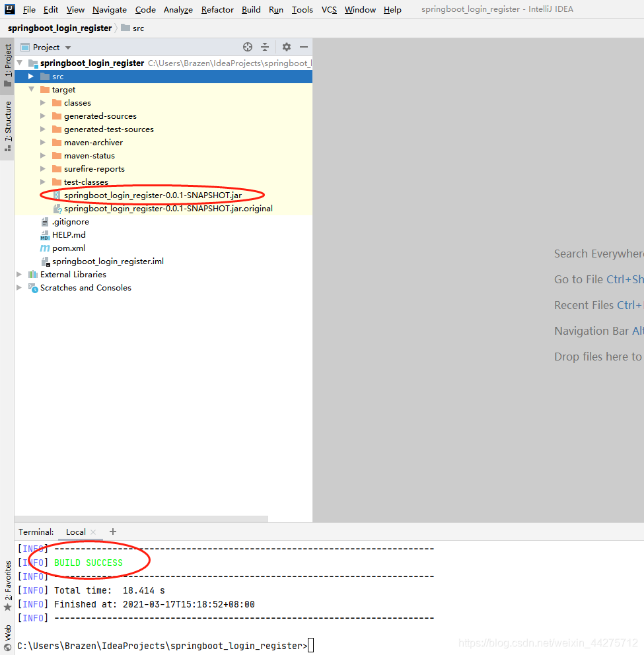Click the Project panel horizontal scrollbar

[x=141, y=519]
